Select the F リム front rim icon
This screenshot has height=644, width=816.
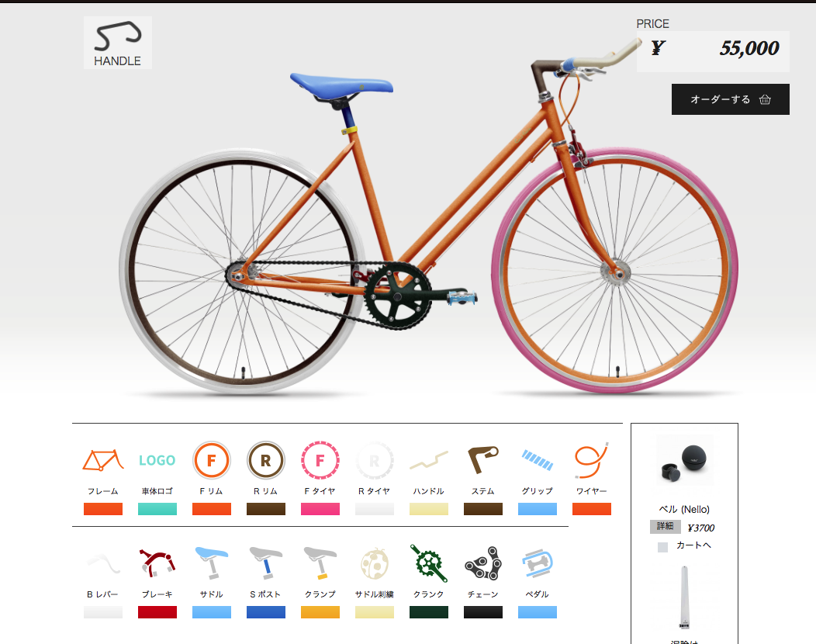point(211,460)
